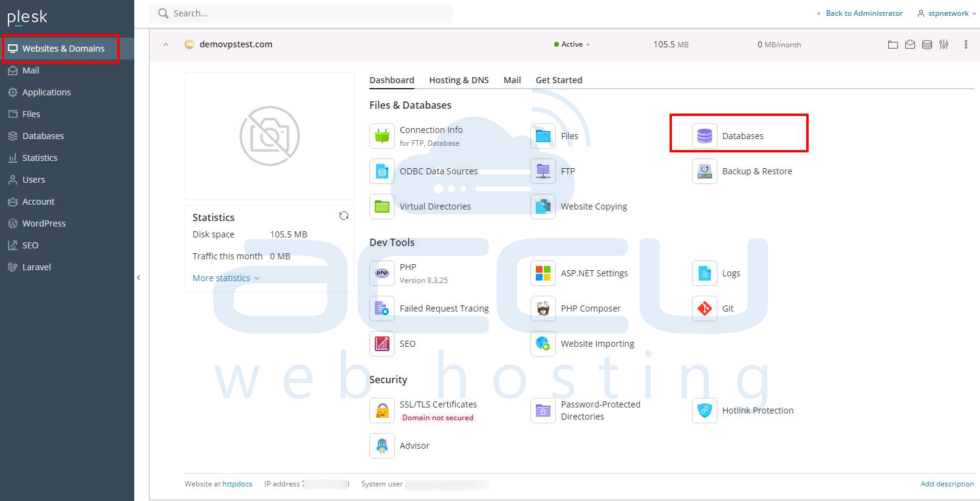Screen dimensions: 980x501
Task: Select WordPress in the left sidebar
Action: coord(44,223)
